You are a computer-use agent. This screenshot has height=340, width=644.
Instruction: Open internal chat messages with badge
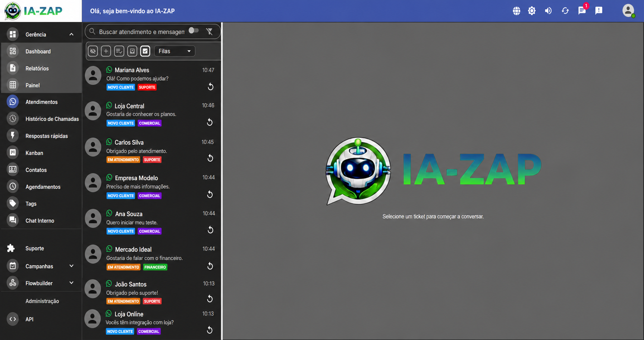pyautogui.click(x=582, y=10)
